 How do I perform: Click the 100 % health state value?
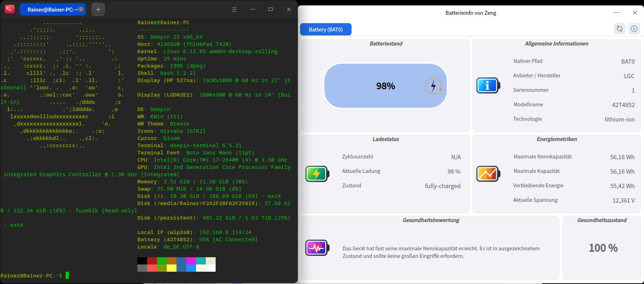coord(603,248)
